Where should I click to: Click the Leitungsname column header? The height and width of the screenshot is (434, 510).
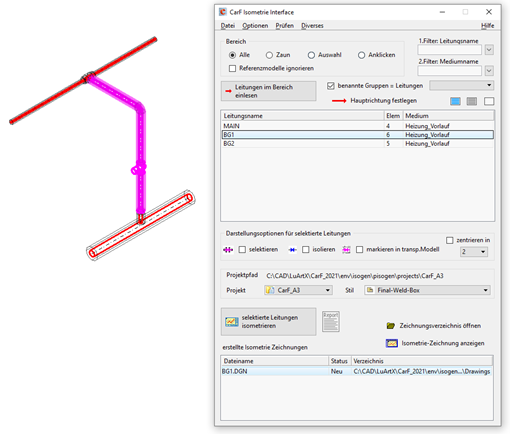[x=303, y=116]
